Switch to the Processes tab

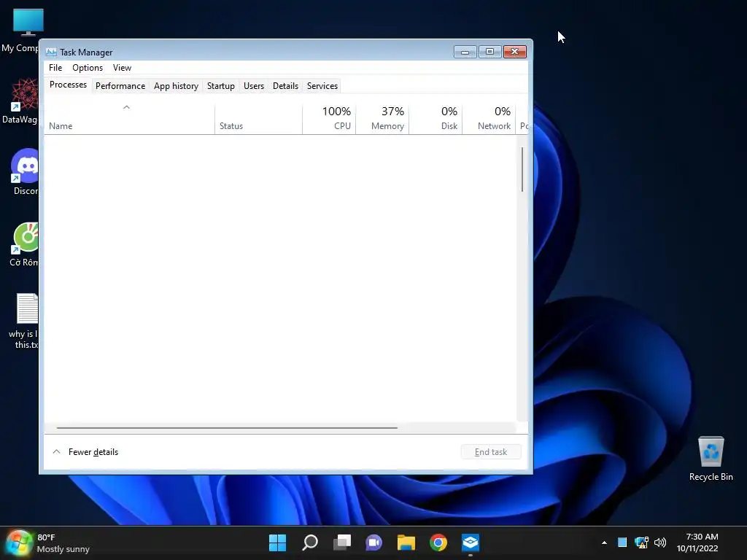tap(68, 85)
